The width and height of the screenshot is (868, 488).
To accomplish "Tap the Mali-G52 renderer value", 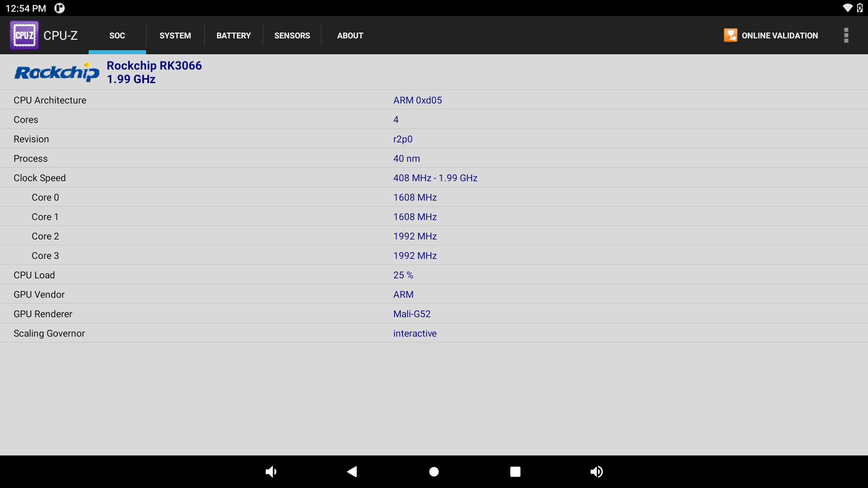I will tap(412, 314).
